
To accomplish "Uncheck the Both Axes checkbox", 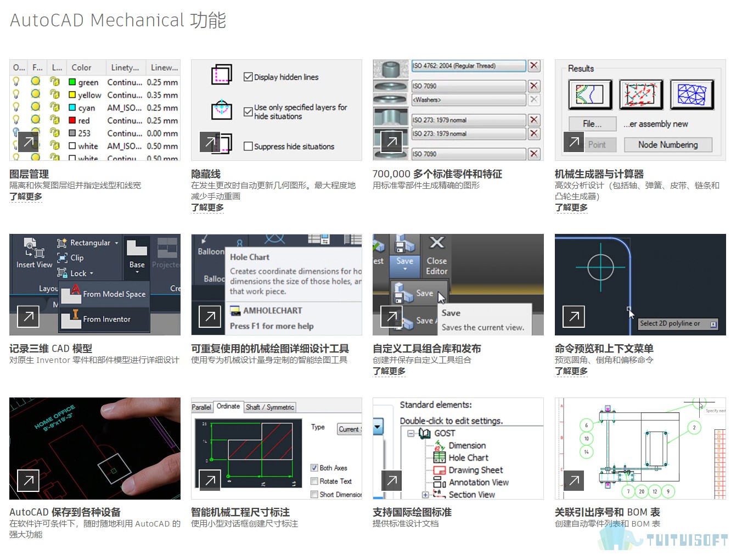I will (314, 468).
